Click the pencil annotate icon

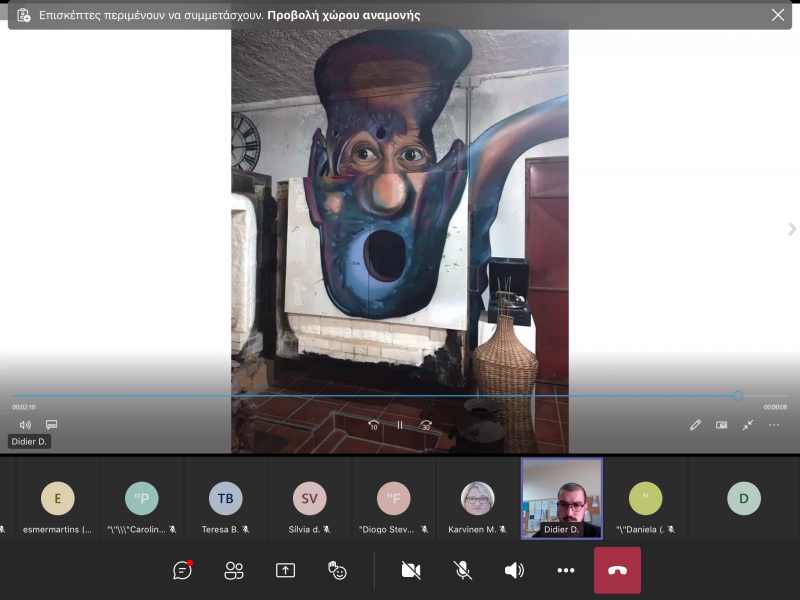tap(695, 425)
